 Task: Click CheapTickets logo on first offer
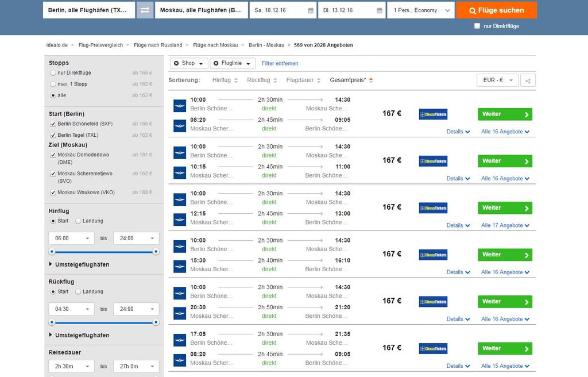433,114
